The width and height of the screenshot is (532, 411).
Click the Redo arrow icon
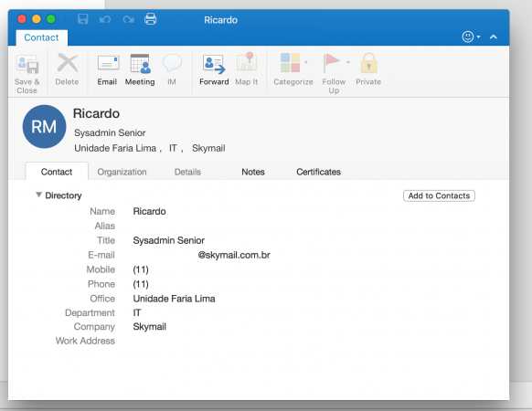(128, 19)
